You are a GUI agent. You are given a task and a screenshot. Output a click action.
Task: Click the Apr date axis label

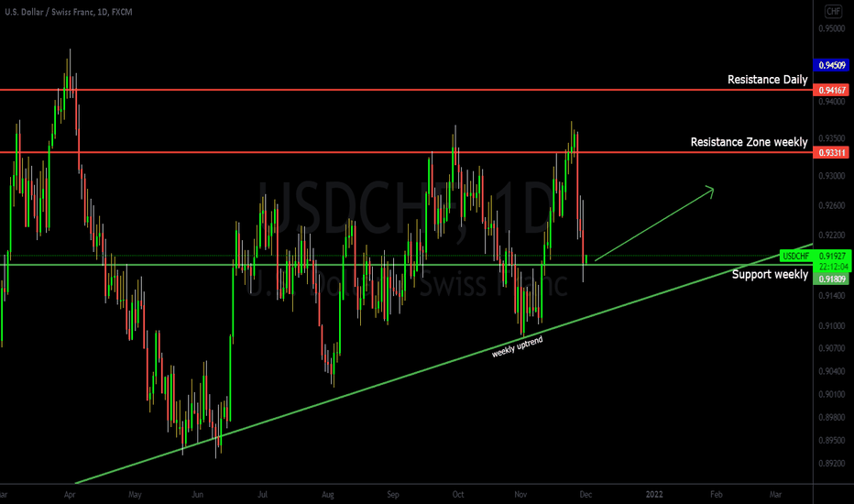[x=69, y=495]
